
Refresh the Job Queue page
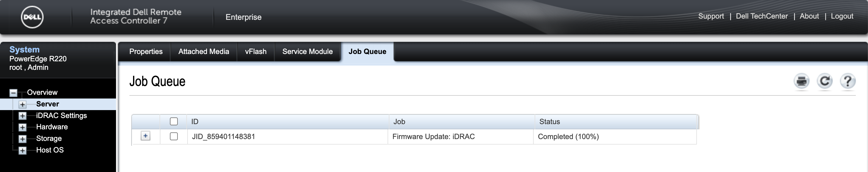[x=824, y=81]
